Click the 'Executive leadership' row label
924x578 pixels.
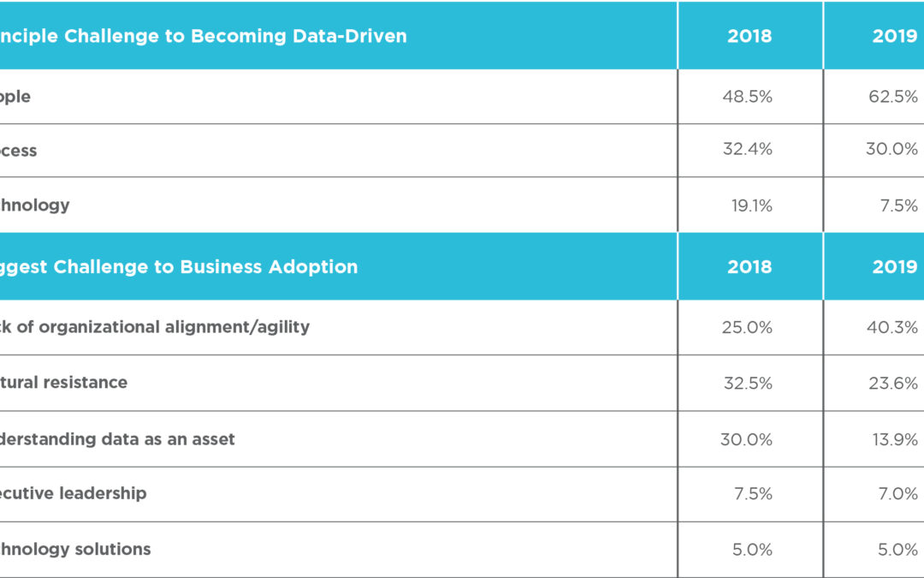pos(74,493)
